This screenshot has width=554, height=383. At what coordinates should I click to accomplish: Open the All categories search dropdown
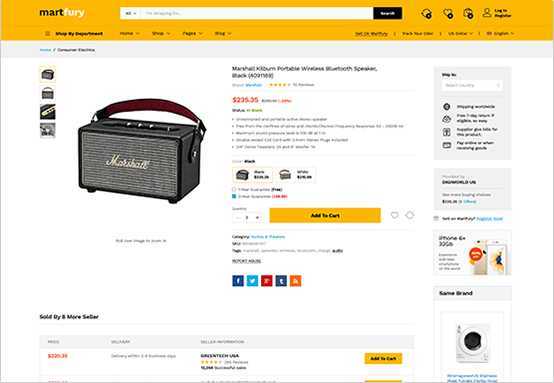[131, 13]
